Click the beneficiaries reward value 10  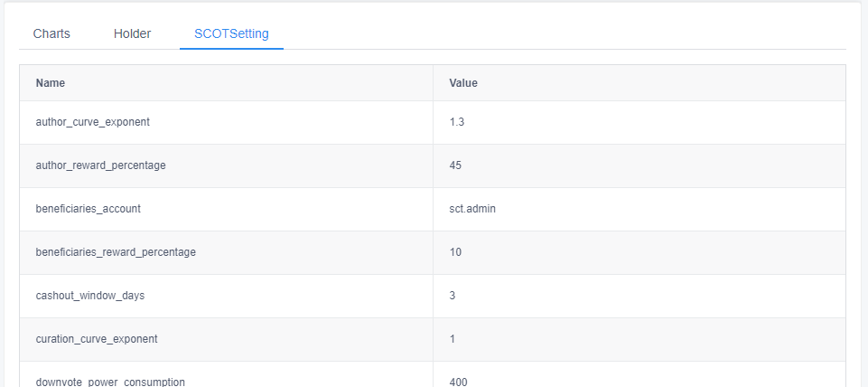(455, 251)
